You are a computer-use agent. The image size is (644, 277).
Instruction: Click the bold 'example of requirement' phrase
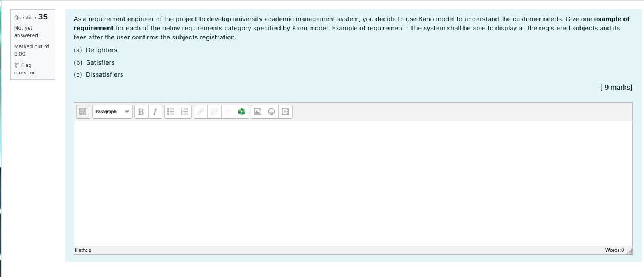[351, 23]
